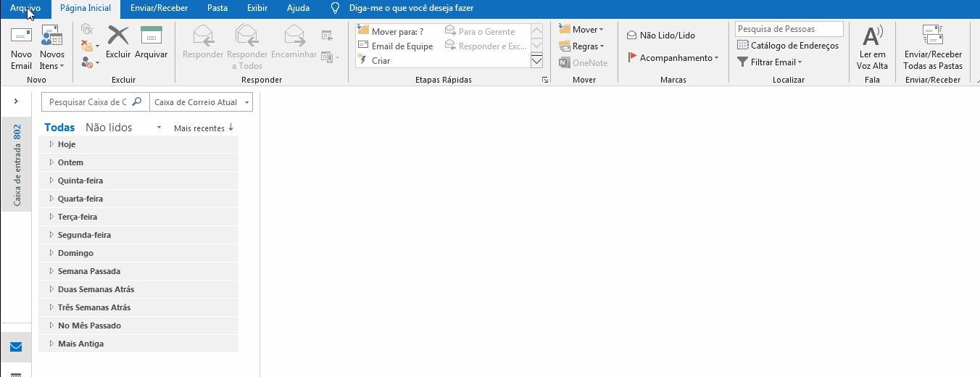Toggle Não Lido/Lido status
980x377 pixels.
(660, 35)
